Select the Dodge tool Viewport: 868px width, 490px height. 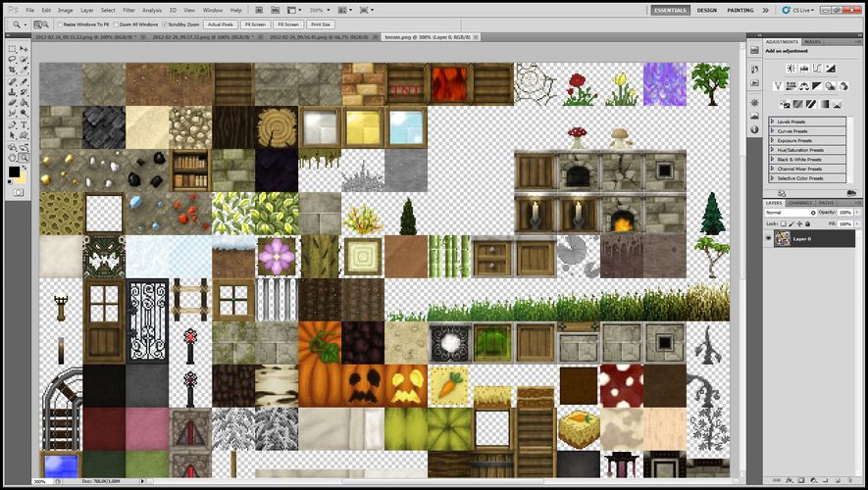click(24, 113)
